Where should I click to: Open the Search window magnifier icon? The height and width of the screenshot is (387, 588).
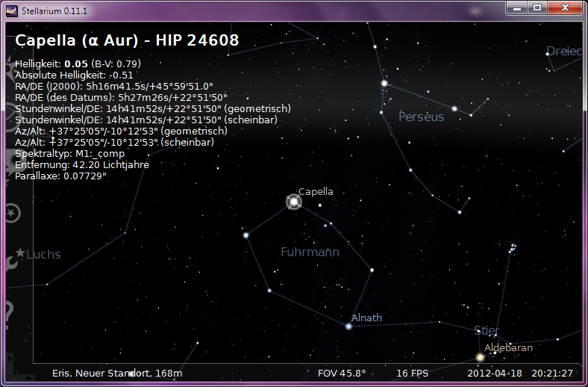[12, 214]
